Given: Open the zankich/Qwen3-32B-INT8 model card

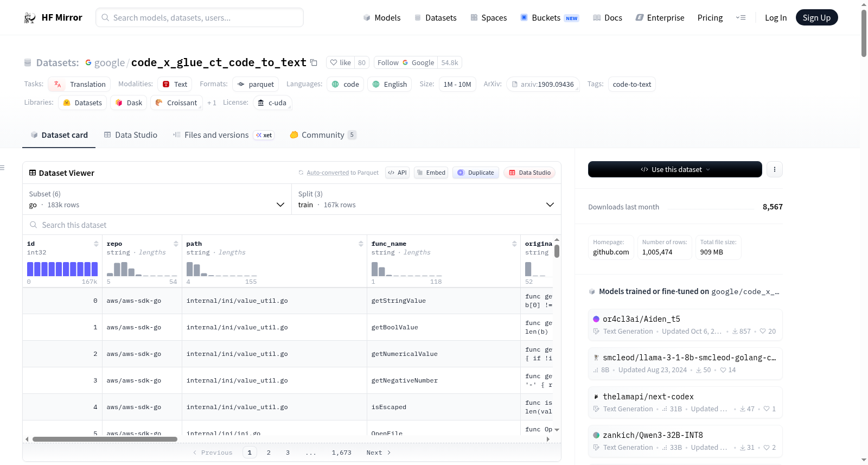Looking at the screenshot, I should point(685,441).
